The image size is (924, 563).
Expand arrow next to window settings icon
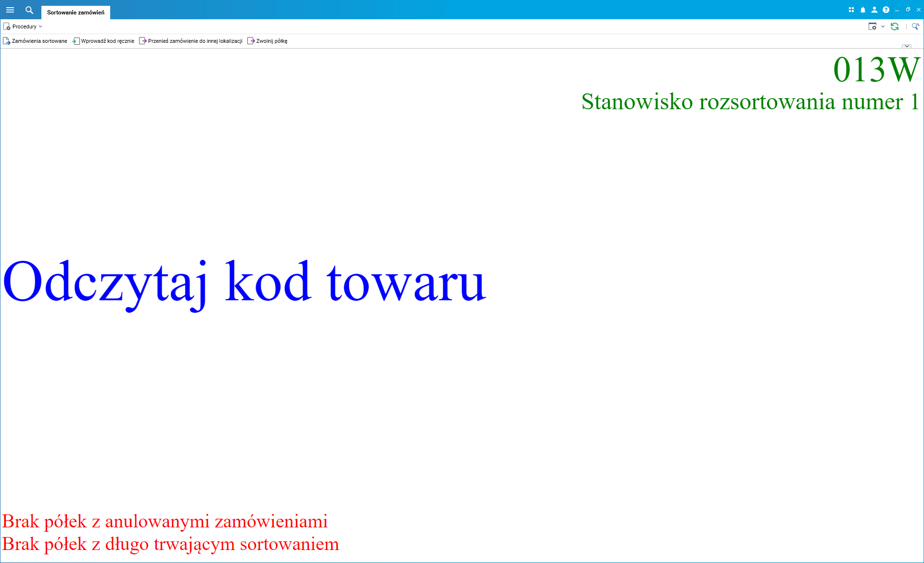coord(883,26)
